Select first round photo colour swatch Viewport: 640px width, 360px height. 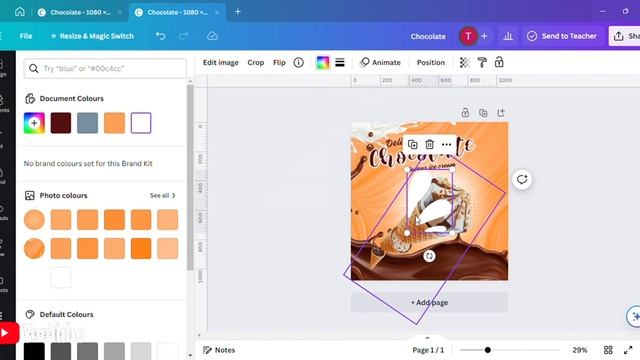[x=34, y=220]
